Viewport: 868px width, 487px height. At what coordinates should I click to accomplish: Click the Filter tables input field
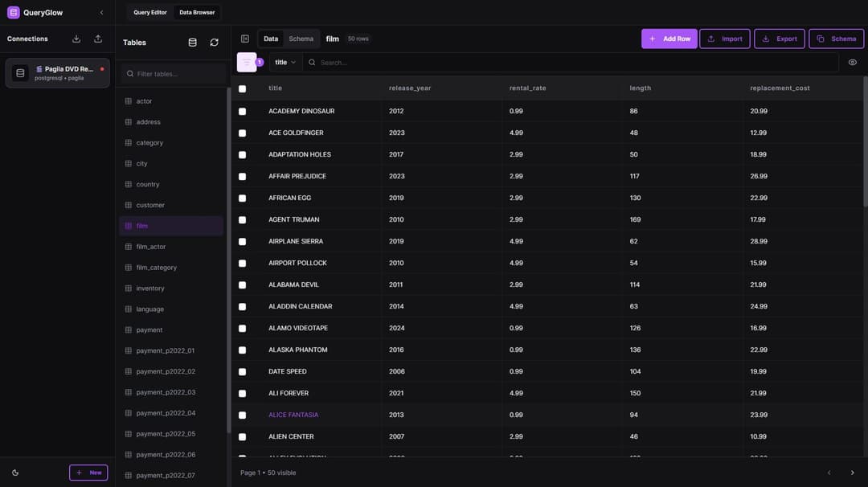pos(174,74)
